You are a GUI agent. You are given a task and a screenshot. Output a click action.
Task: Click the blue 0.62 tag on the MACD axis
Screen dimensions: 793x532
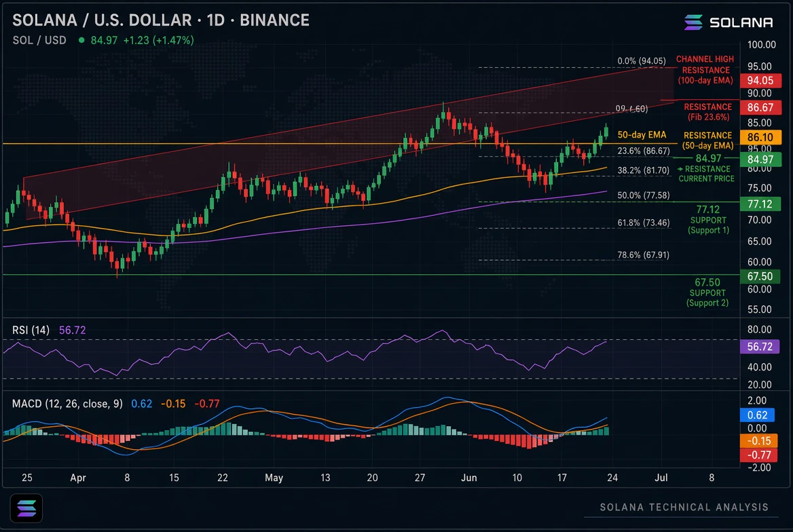(x=757, y=415)
